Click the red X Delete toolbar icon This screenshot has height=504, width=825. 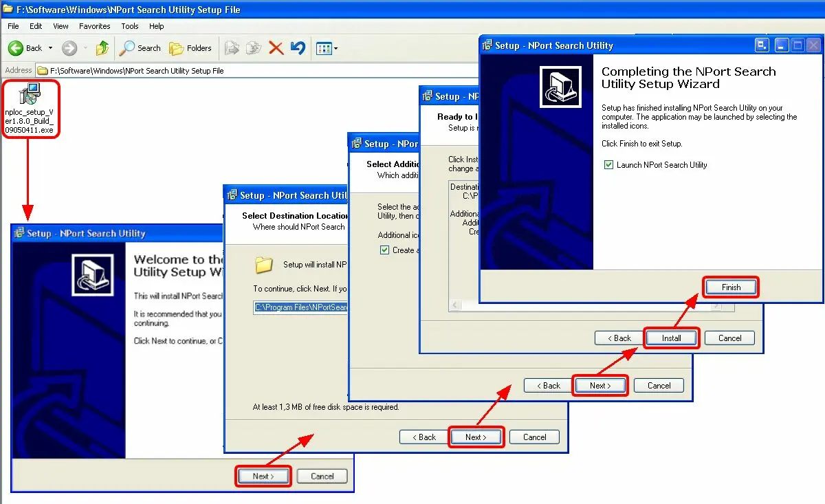276,48
